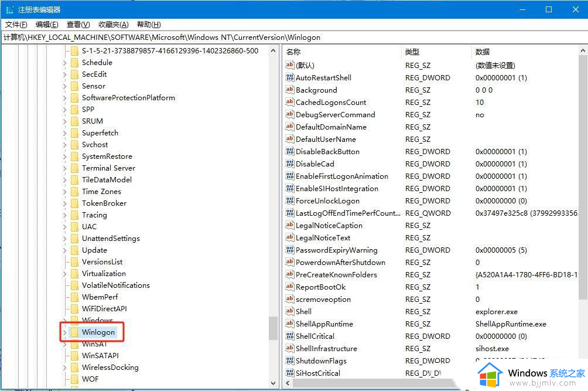Expand the Virtualization tree node

pos(64,274)
